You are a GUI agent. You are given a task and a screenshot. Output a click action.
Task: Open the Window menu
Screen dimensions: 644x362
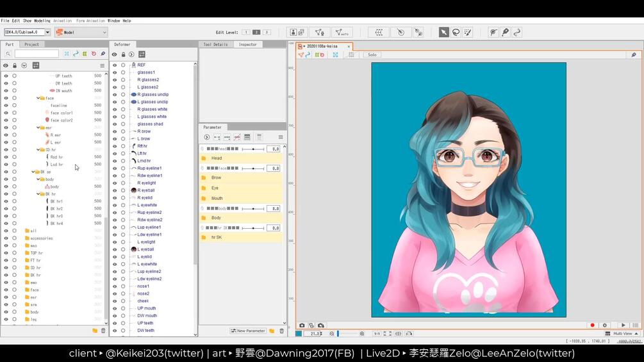click(x=114, y=21)
